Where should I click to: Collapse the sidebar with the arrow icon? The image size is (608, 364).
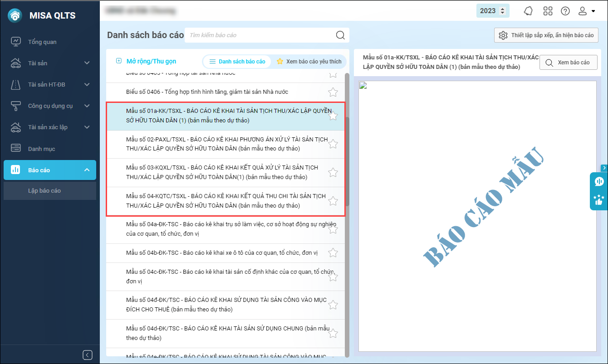click(88, 355)
